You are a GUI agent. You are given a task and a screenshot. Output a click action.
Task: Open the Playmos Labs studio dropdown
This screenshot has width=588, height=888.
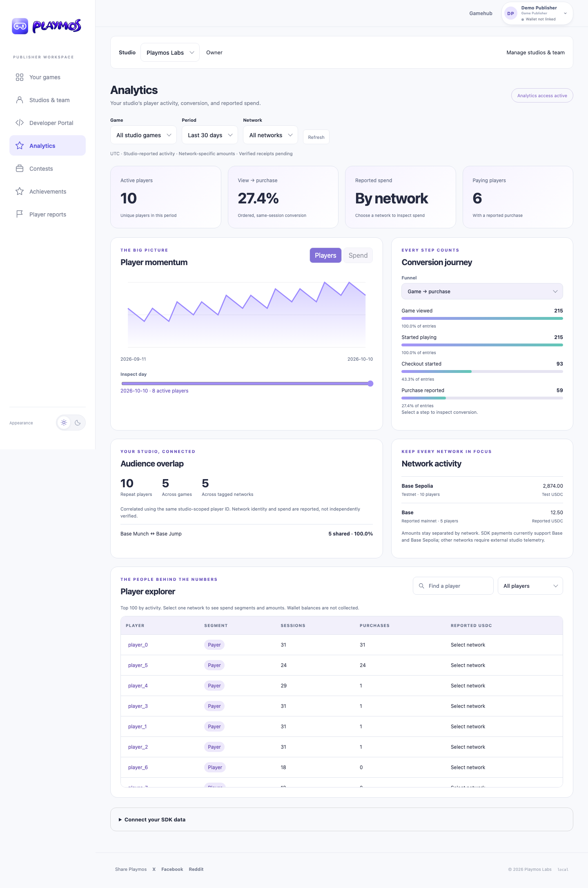point(170,52)
